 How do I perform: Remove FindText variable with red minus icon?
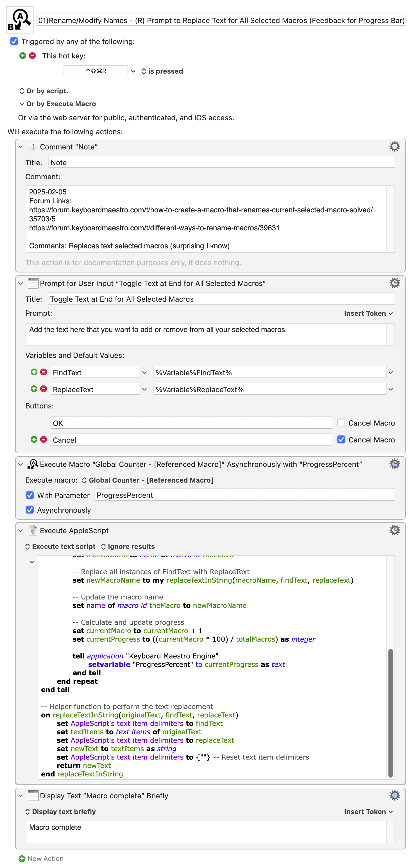[x=44, y=372]
